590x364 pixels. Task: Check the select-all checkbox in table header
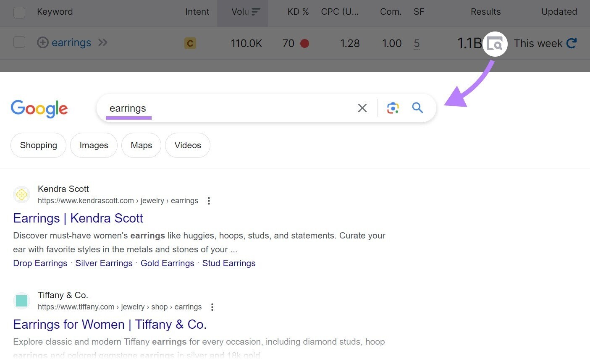(19, 12)
